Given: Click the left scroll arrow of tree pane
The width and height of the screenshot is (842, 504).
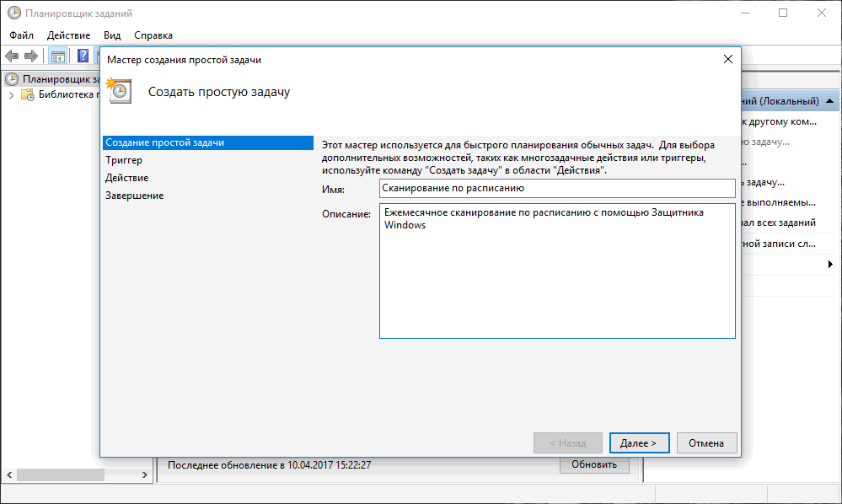Looking at the screenshot, I should 9,475.
